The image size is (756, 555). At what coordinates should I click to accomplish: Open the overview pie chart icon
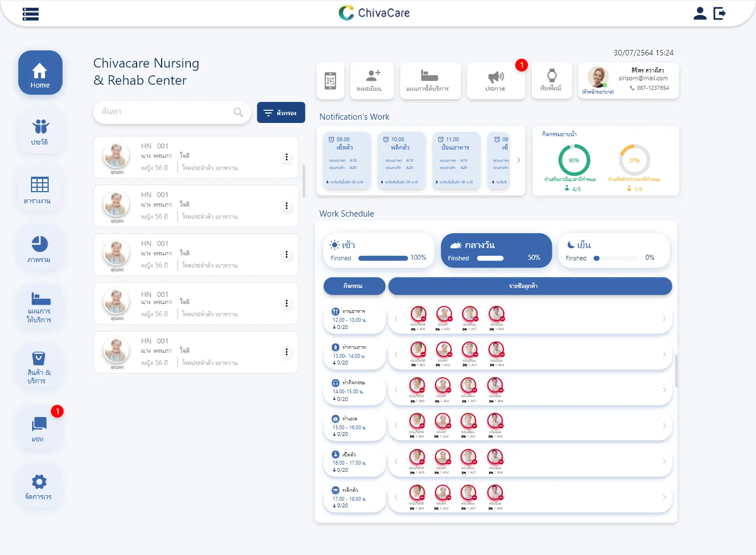pos(39,248)
